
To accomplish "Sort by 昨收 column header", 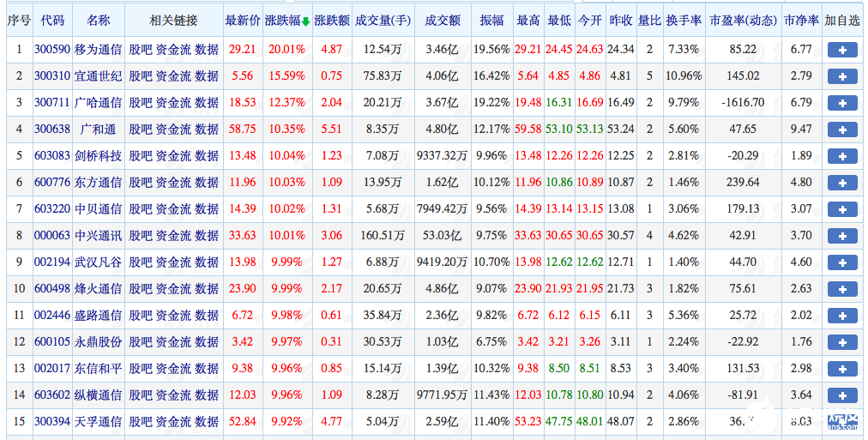I will [x=621, y=21].
